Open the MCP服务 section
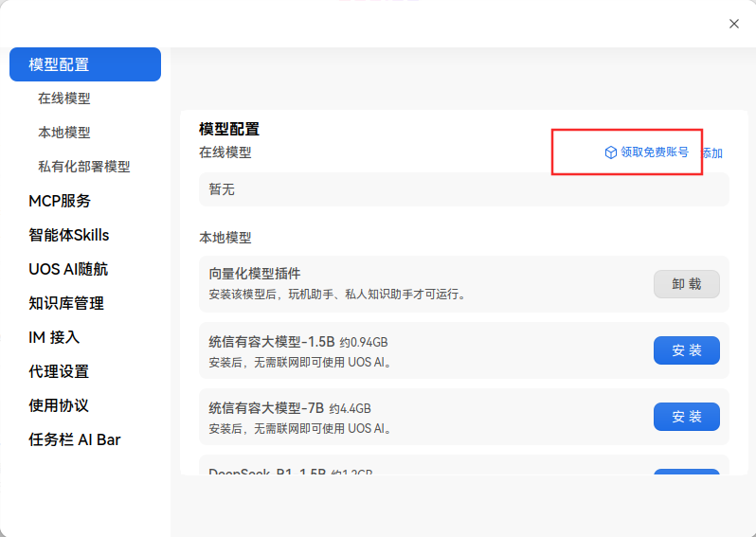Image resolution: width=756 pixels, height=537 pixels. [60, 201]
